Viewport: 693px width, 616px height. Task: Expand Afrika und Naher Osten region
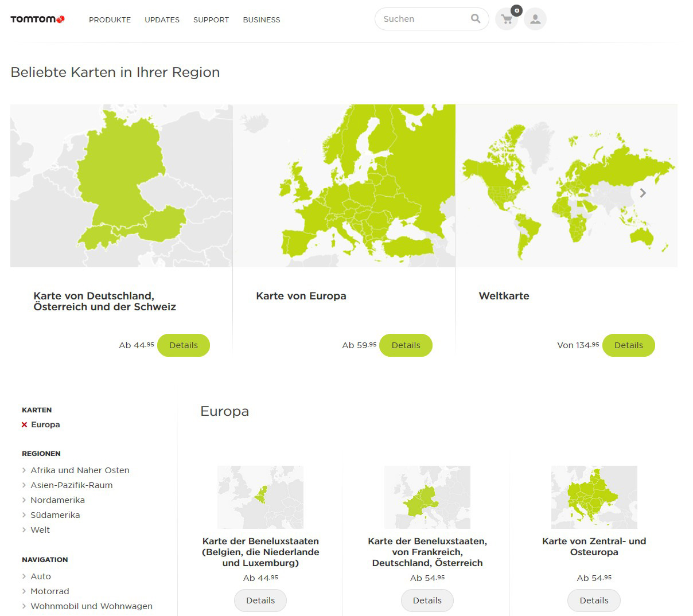pos(80,470)
